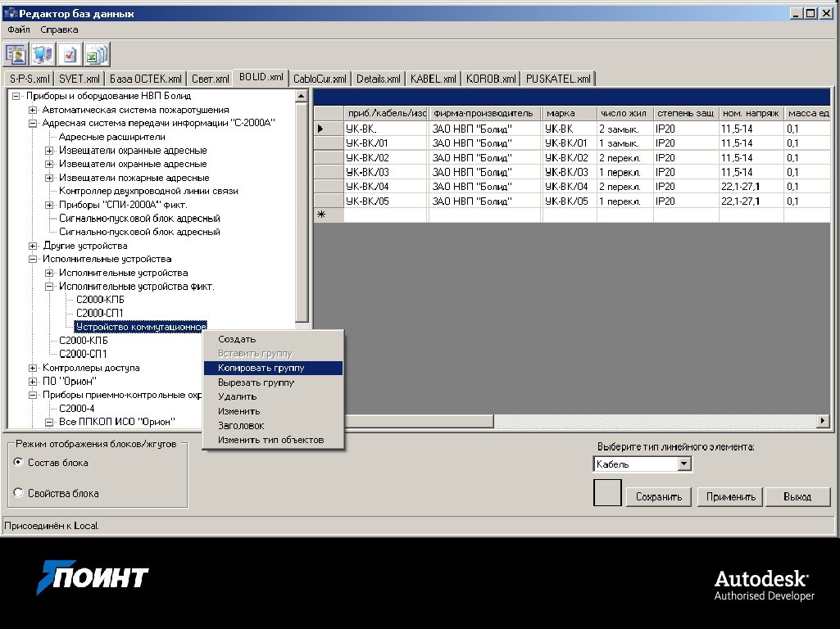840x629 pixels.
Task: Click the user card toolbar icon
Action: coord(16,54)
